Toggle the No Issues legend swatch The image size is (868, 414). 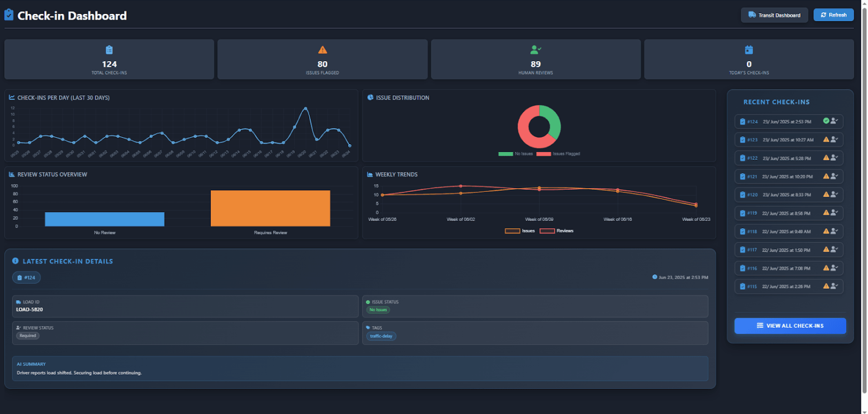point(505,154)
